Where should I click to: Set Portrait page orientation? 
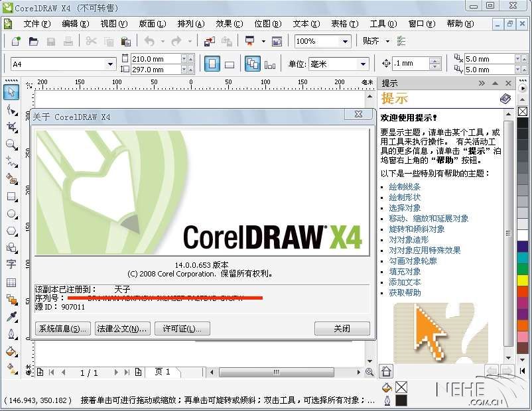212,64
